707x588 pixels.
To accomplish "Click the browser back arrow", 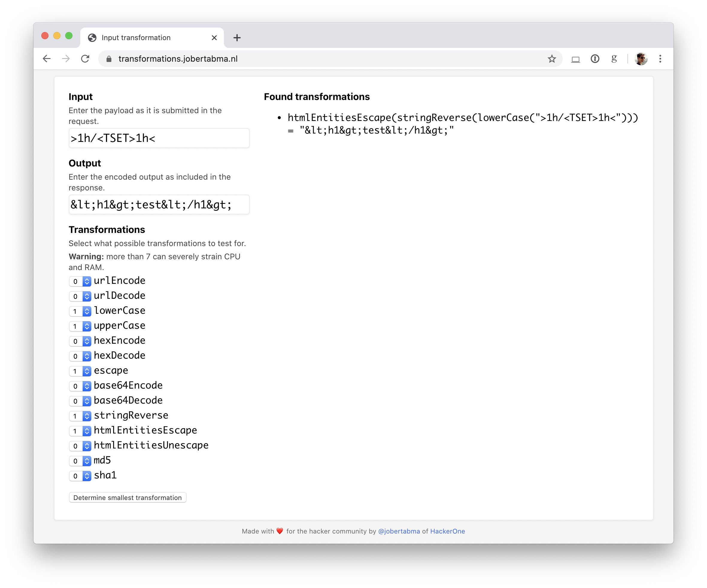I will [x=47, y=59].
